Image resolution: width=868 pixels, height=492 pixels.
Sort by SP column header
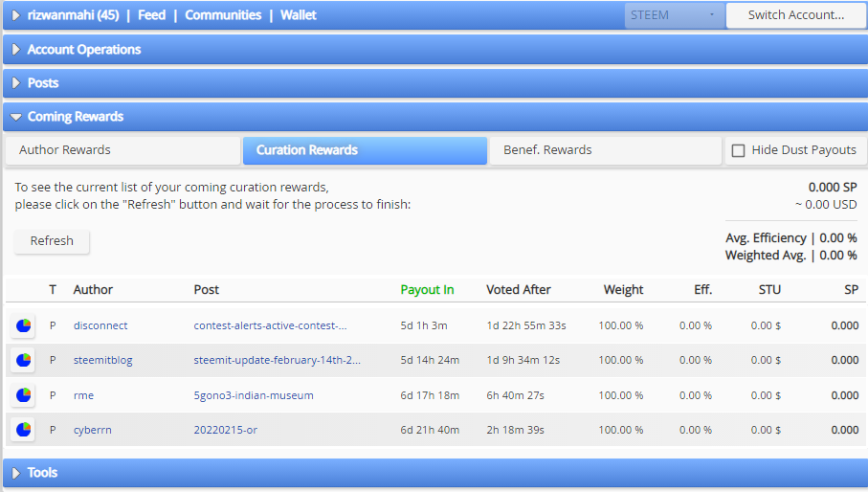(x=852, y=289)
